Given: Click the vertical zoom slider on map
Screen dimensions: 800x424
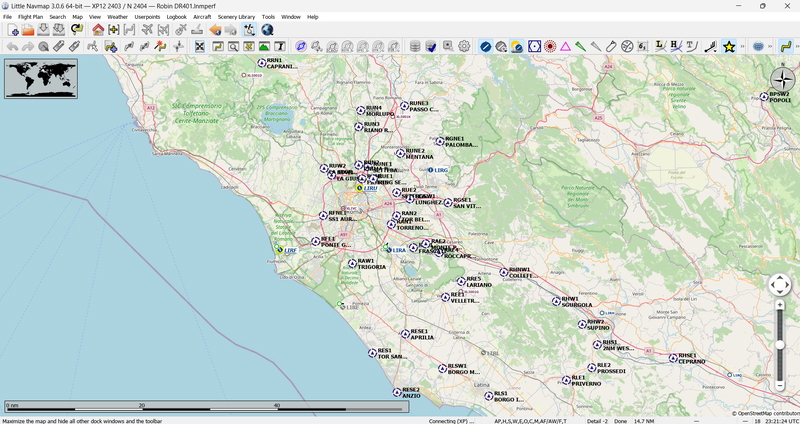Looking at the screenshot, I should 780,344.
